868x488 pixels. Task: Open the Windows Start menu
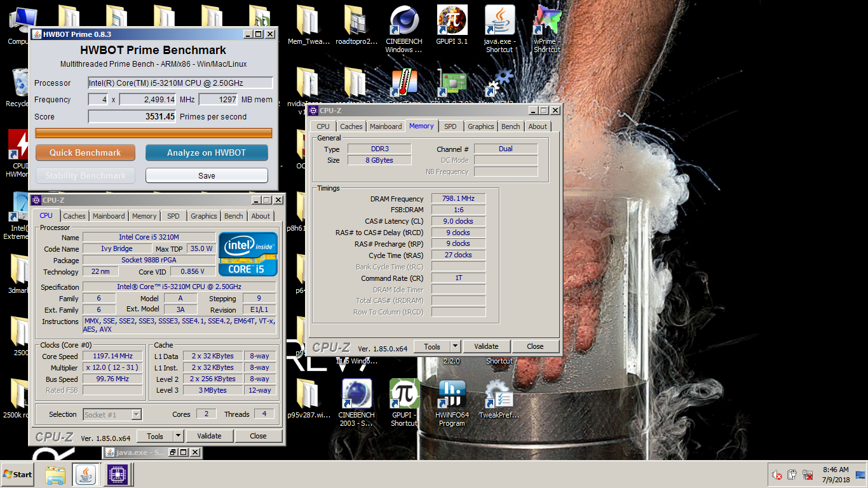click(17, 475)
